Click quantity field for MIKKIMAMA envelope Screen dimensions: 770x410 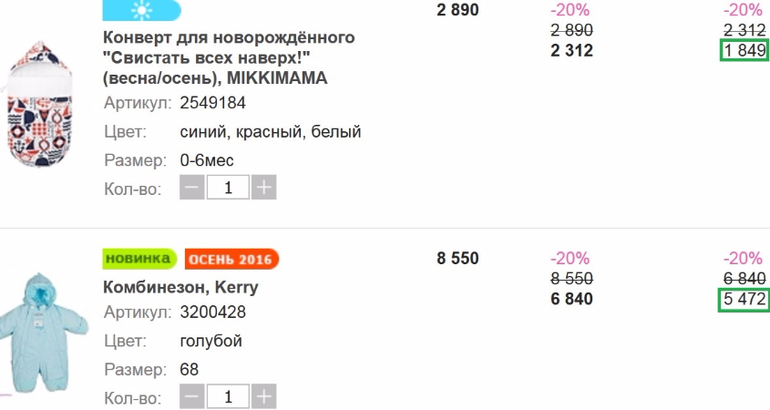(228, 187)
